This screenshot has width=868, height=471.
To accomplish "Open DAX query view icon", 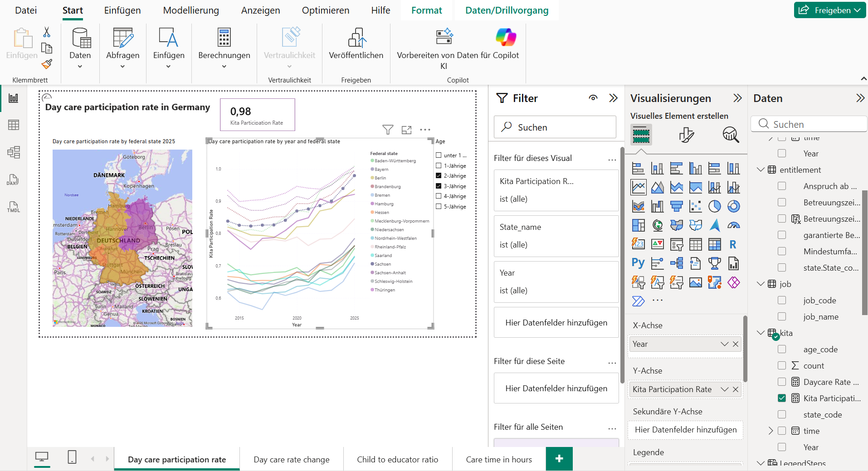I will [13, 180].
